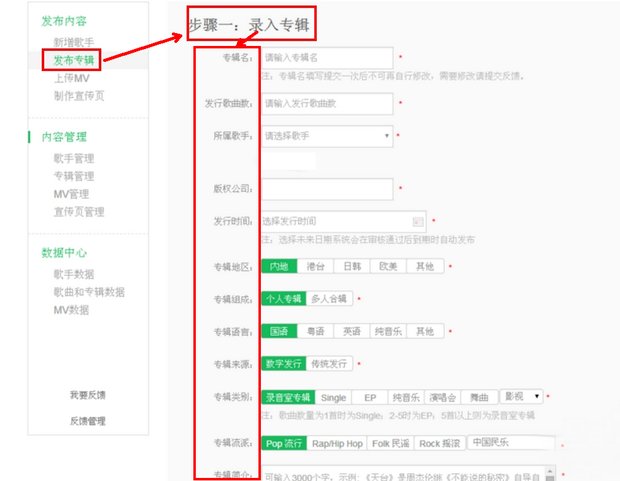Click the 我要反馈 link
Viewport: 620px width, 481px height.
coord(88,395)
